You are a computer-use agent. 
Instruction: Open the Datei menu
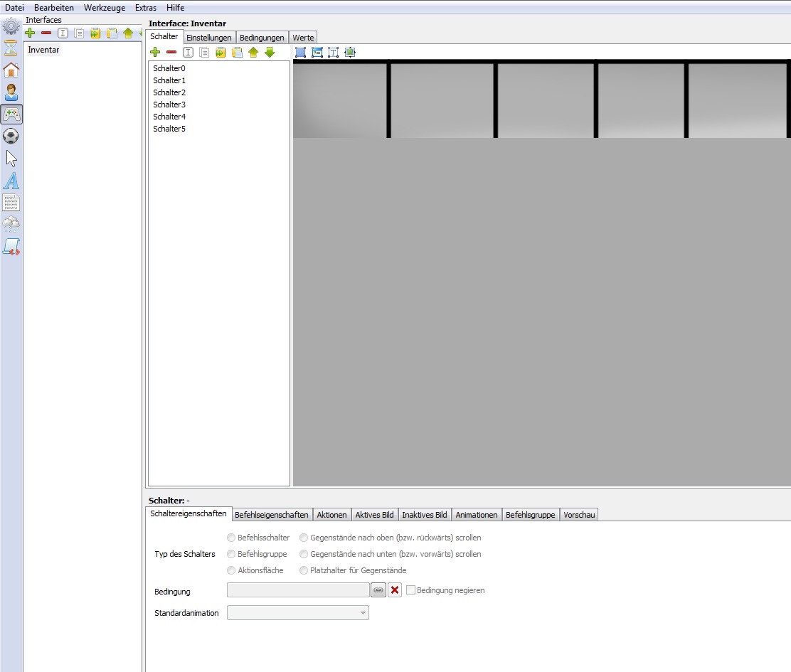pyautogui.click(x=15, y=8)
